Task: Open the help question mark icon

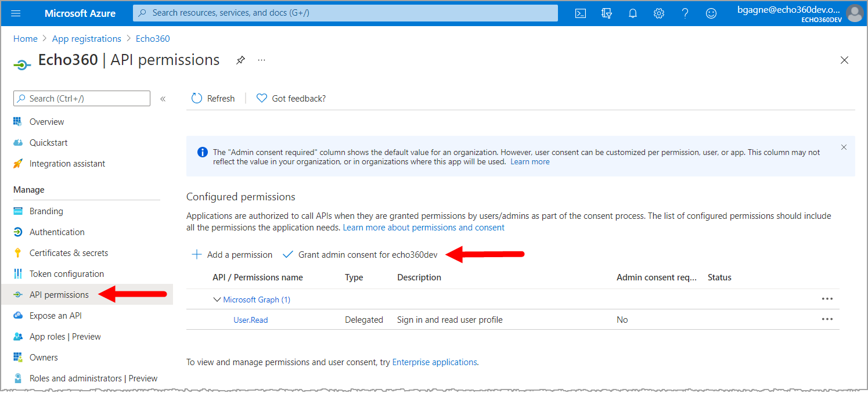Action: pos(685,13)
